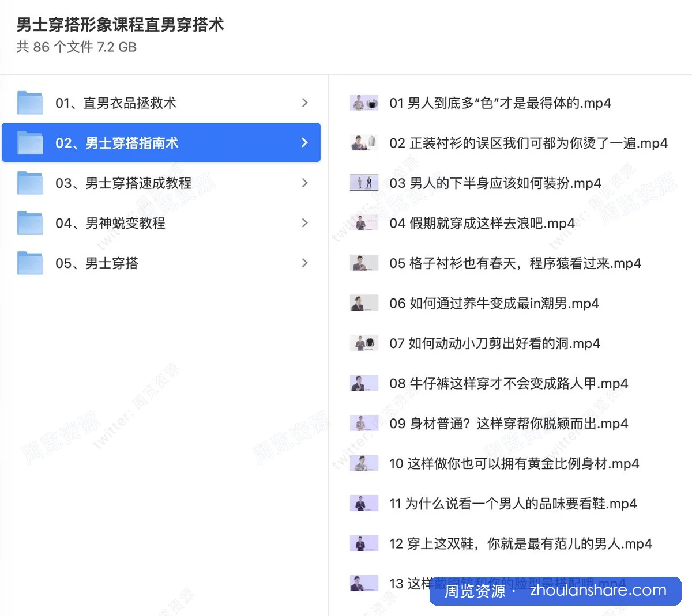
Task: Select the folder name 01、直男衣品拯救术
Action: [116, 103]
